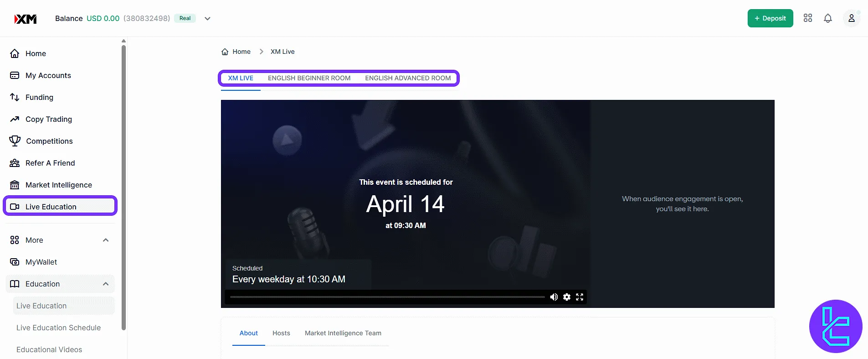868x359 pixels.
Task: Open the Market Intelligence Team tab
Action: coord(343,333)
